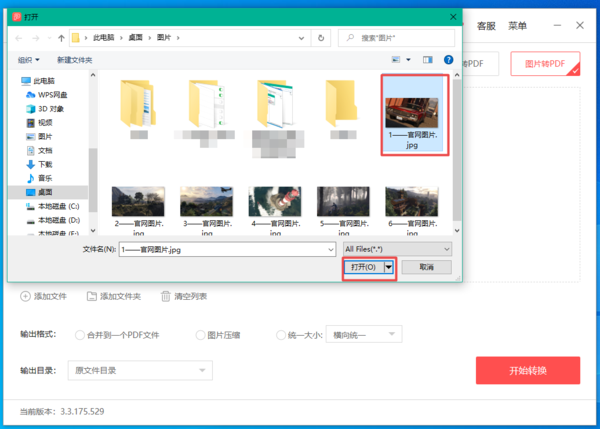Click 图片 in address breadcrumb
The image size is (600, 429).
tap(164, 38)
